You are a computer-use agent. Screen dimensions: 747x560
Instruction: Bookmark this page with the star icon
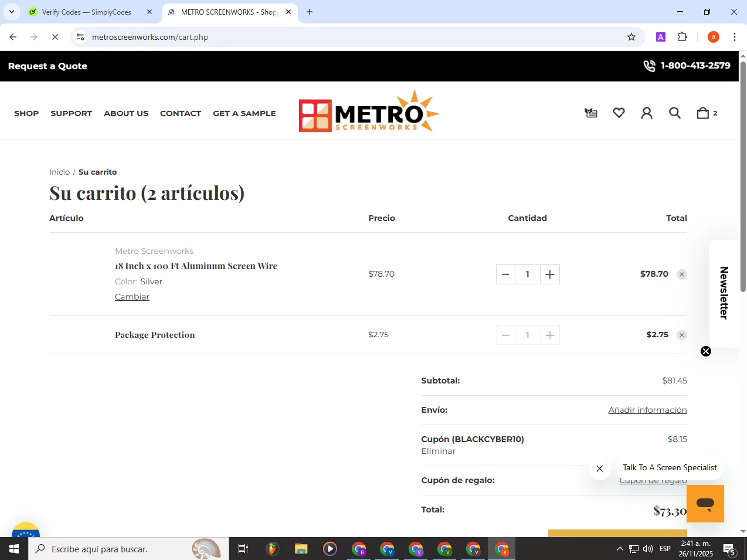pos(631,37)
